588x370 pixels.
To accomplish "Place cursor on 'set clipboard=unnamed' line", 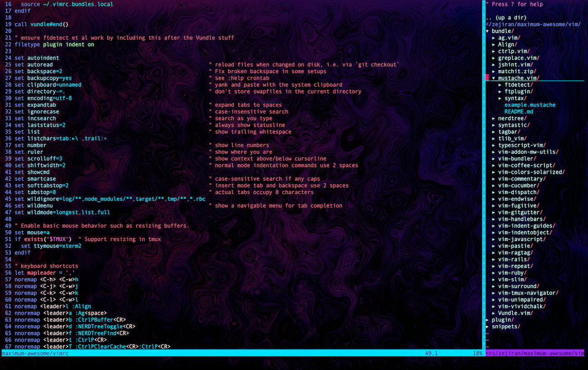I will 48,85.
